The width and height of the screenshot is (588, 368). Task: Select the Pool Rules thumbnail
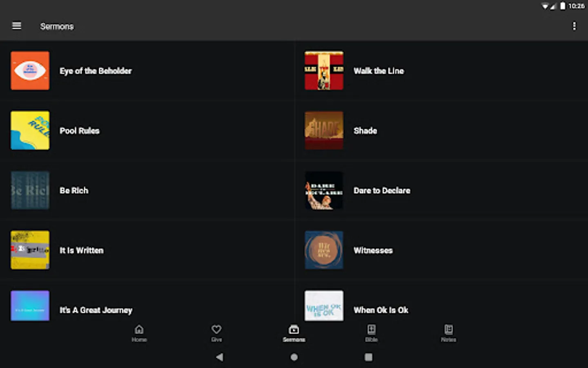(x=30, y=130)
